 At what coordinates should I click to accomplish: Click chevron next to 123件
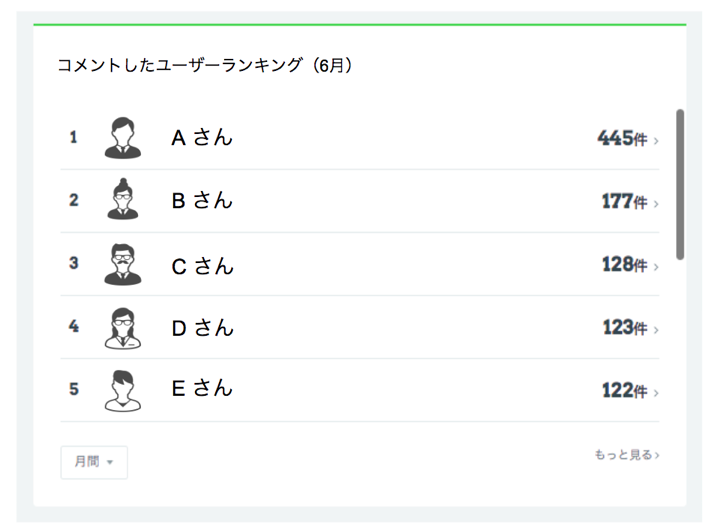pyautogui.click(x=656, y=330)
